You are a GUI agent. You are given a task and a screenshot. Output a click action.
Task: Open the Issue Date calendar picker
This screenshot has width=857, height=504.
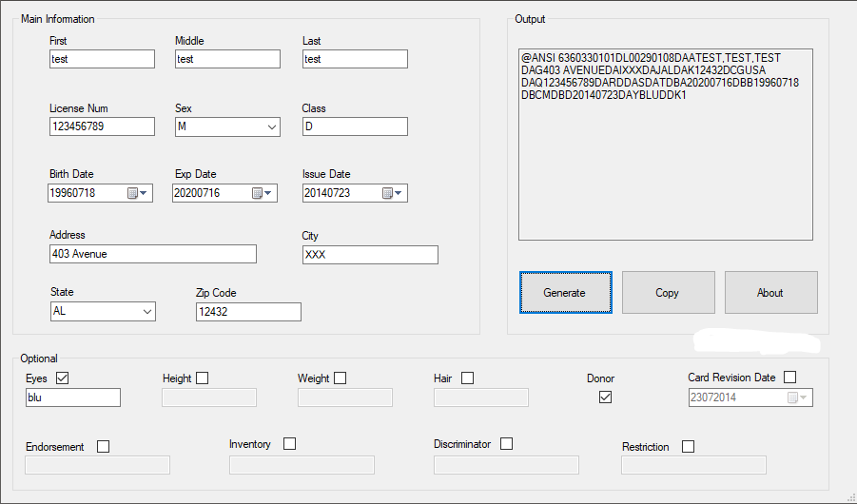click(393, 193)
